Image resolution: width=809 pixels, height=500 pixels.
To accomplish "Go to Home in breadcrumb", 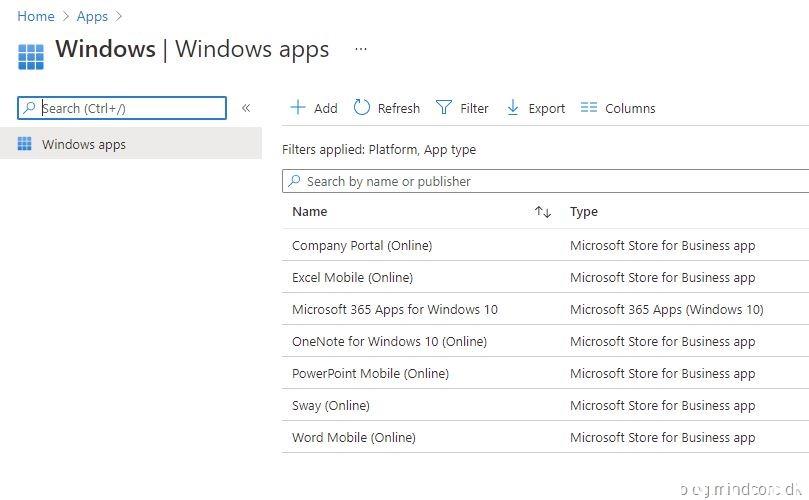I will tap(36, 16).
